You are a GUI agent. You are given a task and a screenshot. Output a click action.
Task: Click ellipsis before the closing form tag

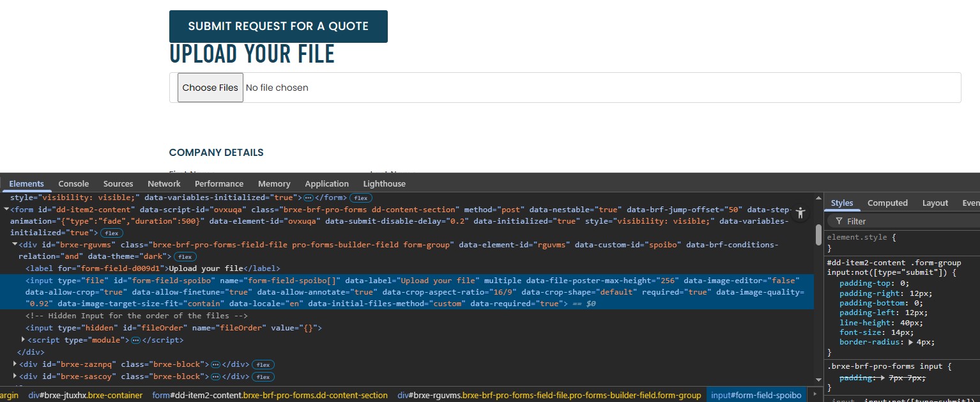[309, 198]
